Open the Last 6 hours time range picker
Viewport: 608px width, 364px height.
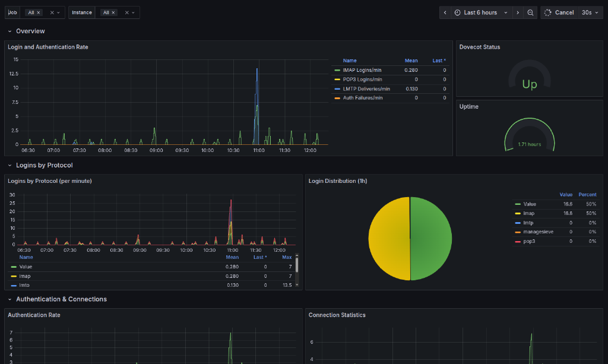[x=480, y=12]
